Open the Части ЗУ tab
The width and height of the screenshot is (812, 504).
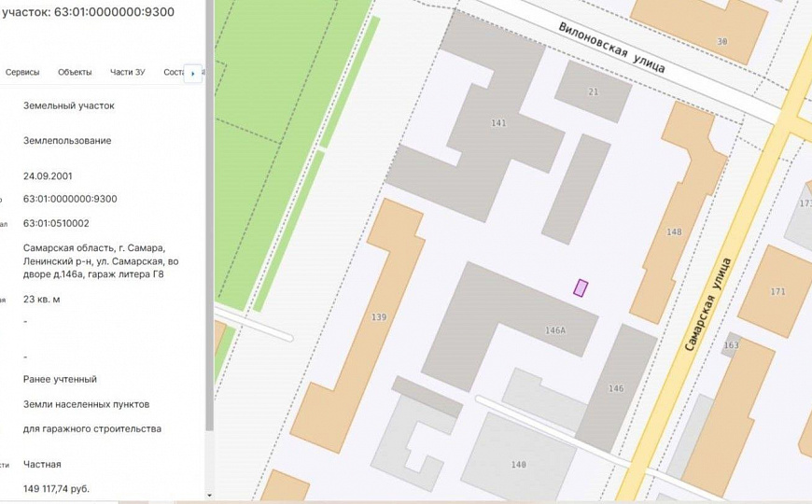(x=127, y=73)
